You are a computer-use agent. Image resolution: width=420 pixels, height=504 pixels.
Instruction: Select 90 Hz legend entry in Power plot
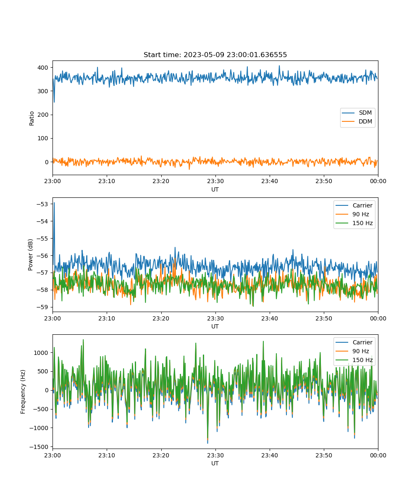tap(354, 214)
